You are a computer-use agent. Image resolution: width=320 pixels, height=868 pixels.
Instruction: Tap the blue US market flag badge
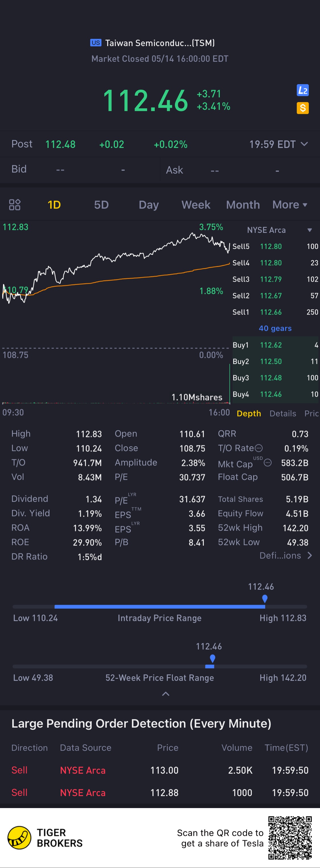(x=96, y=43)
